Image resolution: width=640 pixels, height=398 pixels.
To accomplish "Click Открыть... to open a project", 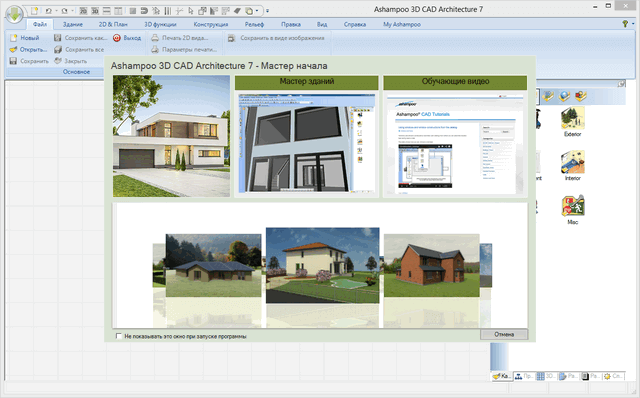I will tap(28, 49).
